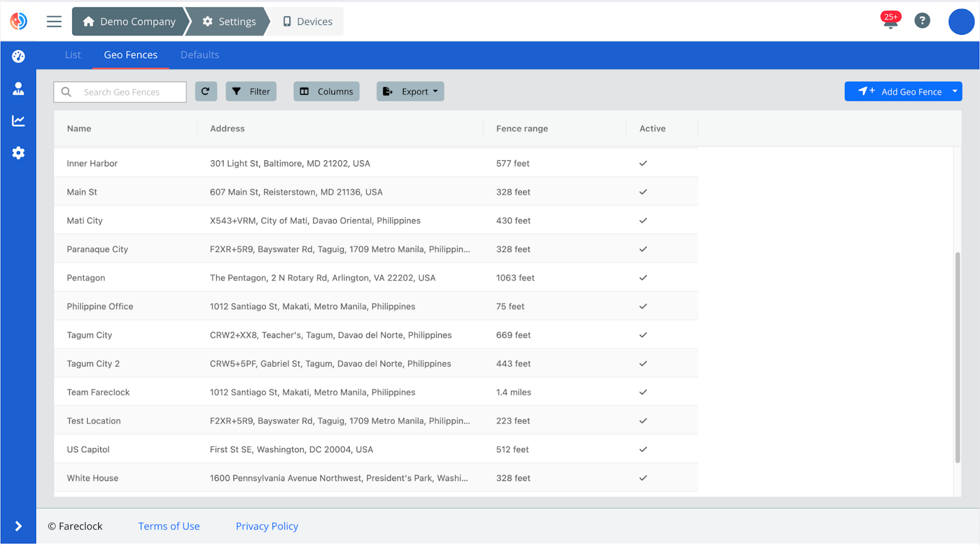Toggle active checkmark for Pentagon row
980x546 pixels.
tap(643, 278)
